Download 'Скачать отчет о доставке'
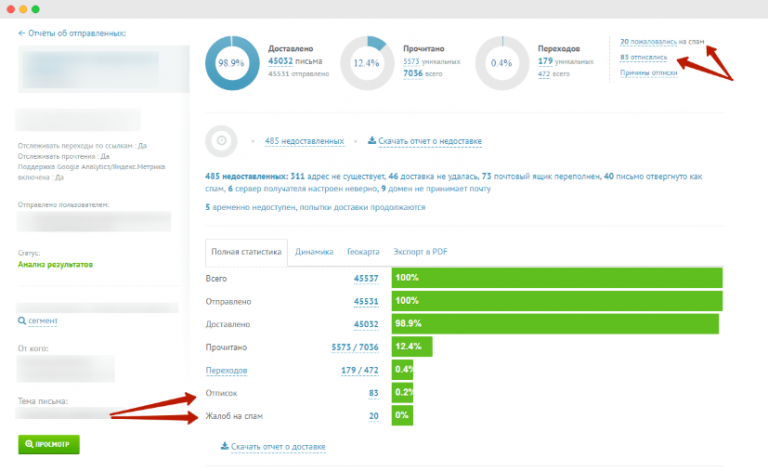This screenshot has width=768, height=471. click(x=278, y=447)
